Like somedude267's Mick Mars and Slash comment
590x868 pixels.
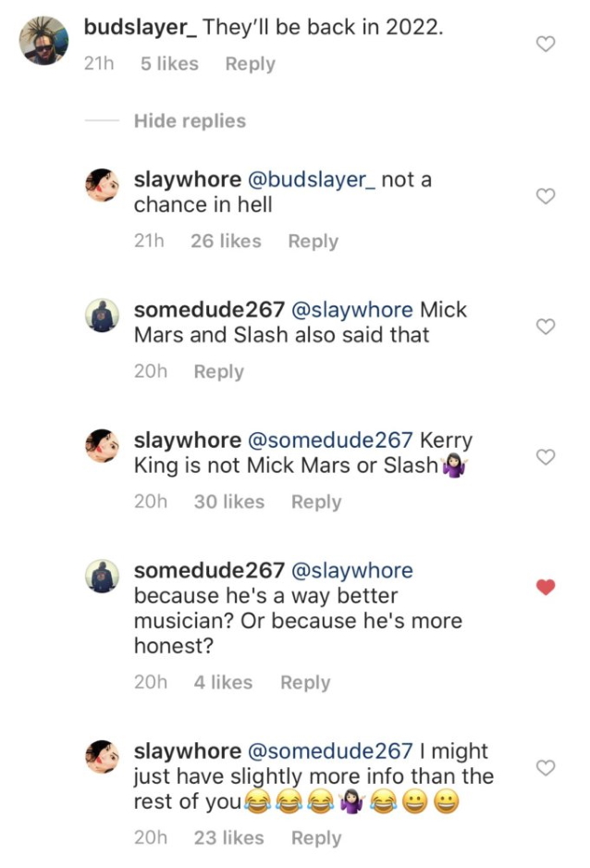click(x=546, y=327)
